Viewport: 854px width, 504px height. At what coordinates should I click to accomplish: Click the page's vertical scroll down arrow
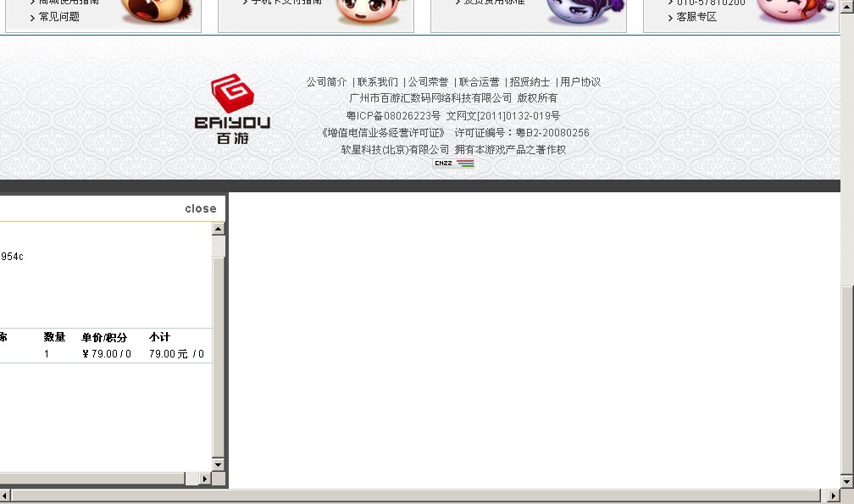847,481
